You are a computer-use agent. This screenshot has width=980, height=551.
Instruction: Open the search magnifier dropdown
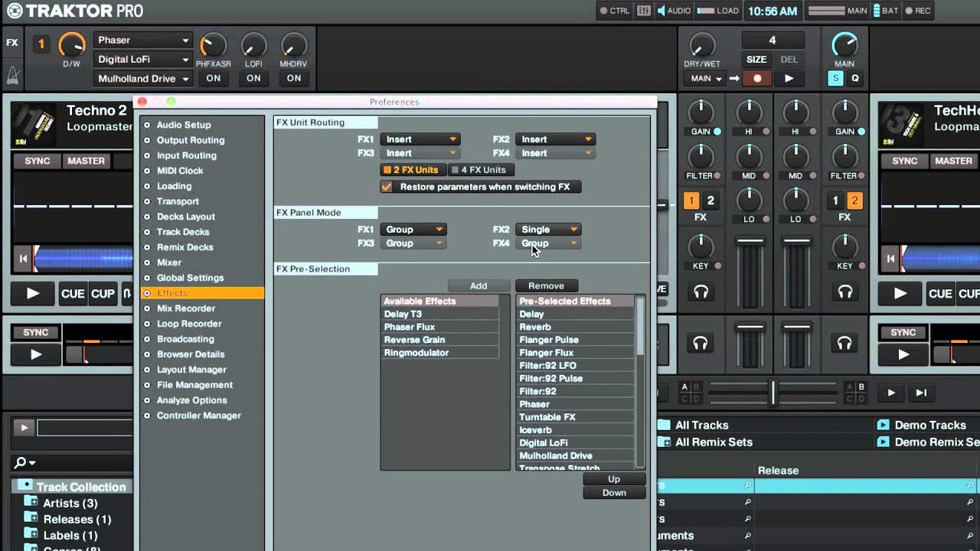point(24,462)
